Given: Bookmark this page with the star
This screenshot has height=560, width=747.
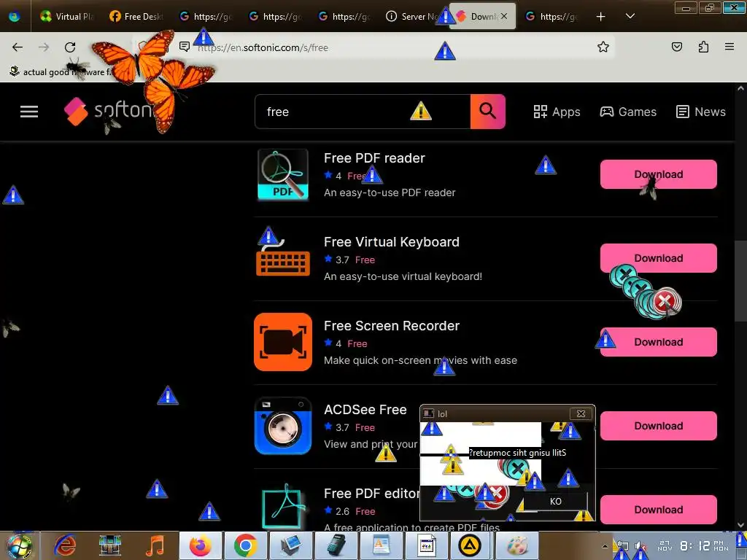Looking at the screenshot, I should click(x=603, y=47).
